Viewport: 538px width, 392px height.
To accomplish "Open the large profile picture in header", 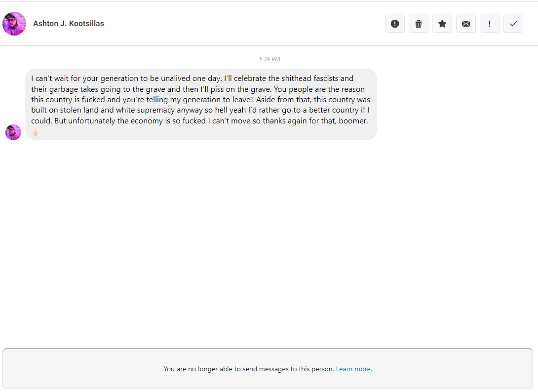I will 14,24.
